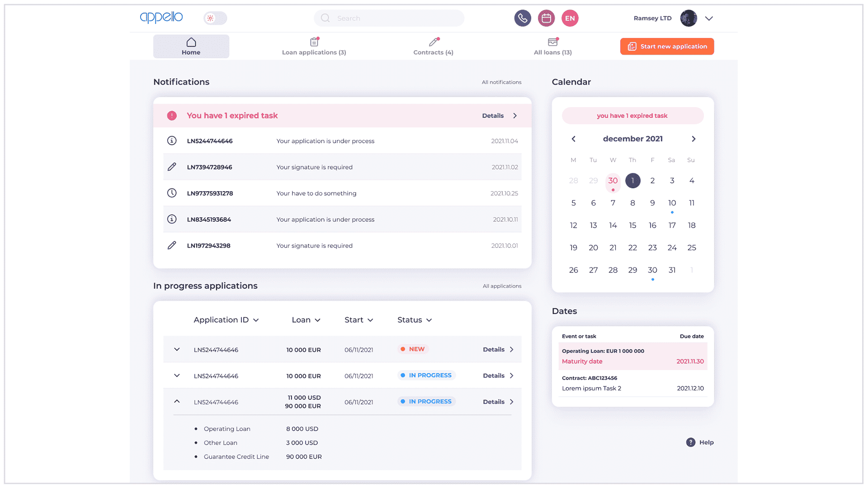868x488 pixels.
Task: Click Start new application button
Action: (668, 47)
